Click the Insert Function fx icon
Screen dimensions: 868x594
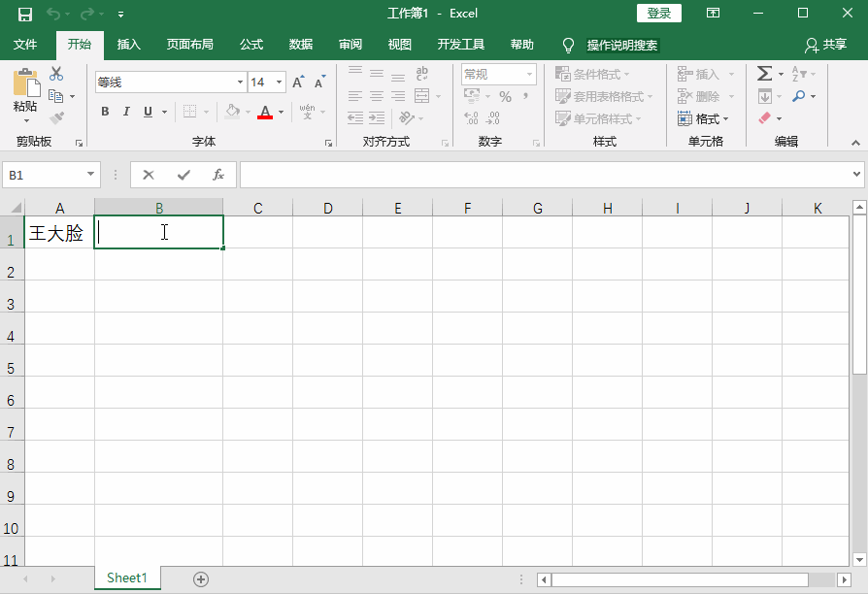(x=218, y=175)
